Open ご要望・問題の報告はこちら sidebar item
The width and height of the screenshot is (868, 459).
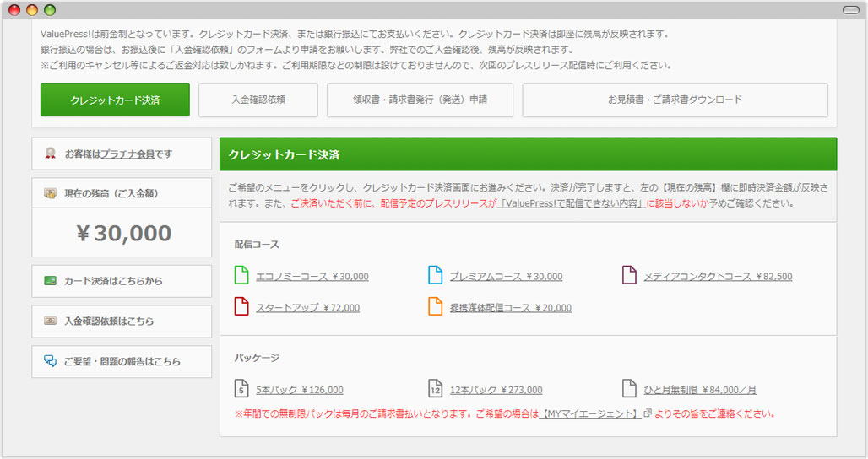coord(122,361)
